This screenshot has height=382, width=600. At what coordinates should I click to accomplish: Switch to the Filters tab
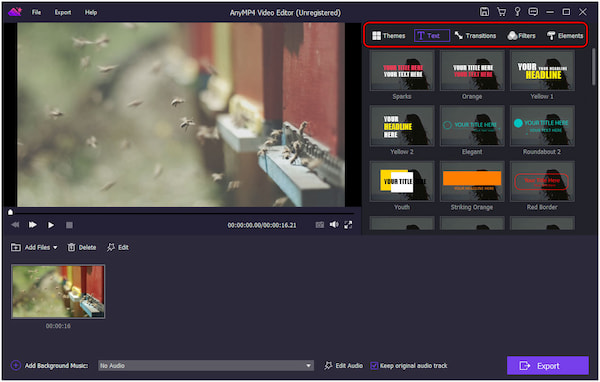[521, 36]
